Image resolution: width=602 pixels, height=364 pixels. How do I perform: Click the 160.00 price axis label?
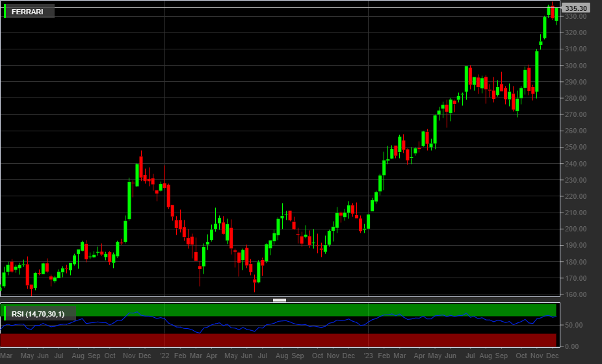575,294
